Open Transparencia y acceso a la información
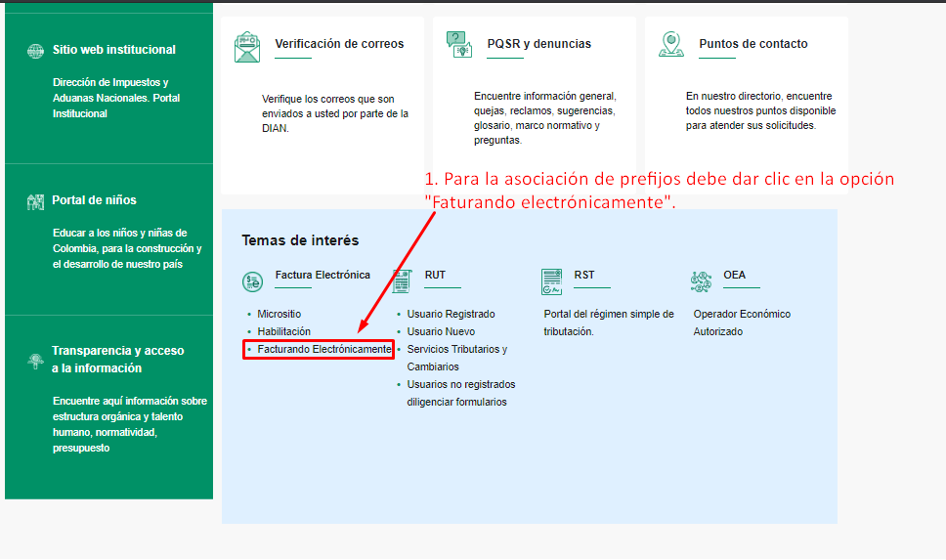Image resolution: width=946 pixels, height=560 pixels. pos(117,359)
